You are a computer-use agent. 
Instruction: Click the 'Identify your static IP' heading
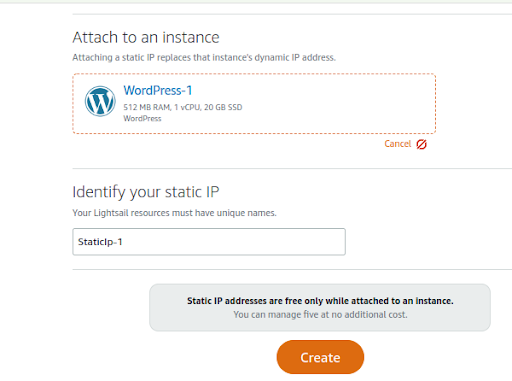click(146, 192)
